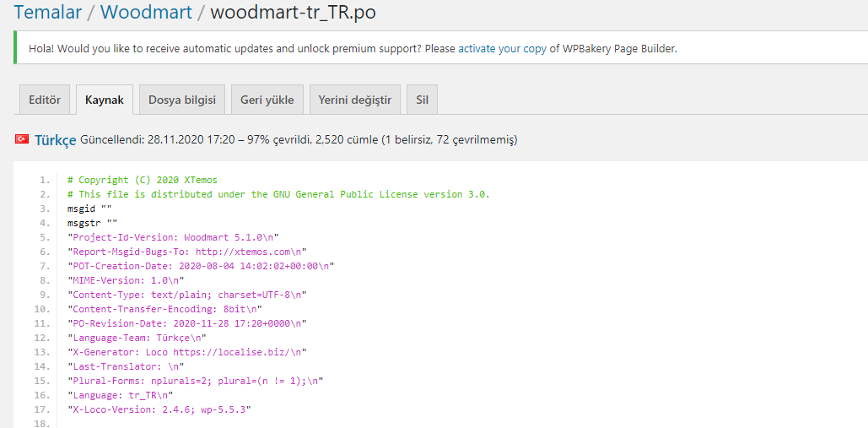Image resolution: width=868 pixels, height=428 pixels.
Task: Click the Türkçe language link
Action: (56, 140)
